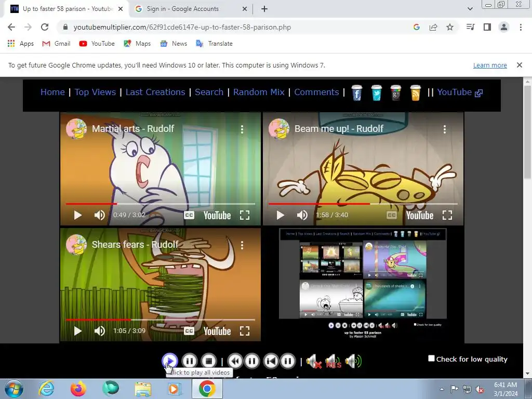Image resolution: width=532 pixels, height=399 pixels.
Task: Enable the Check for low quality checkbox
Action: tap(431, 358)
